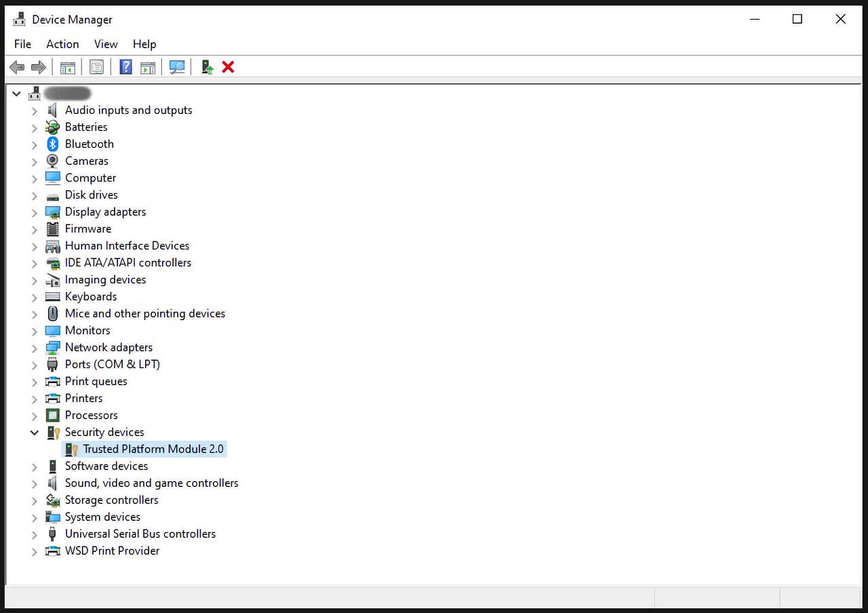Scan for hardware changes via monitor icon
Screen dimensions: 868x613
[x=177, y=67]
